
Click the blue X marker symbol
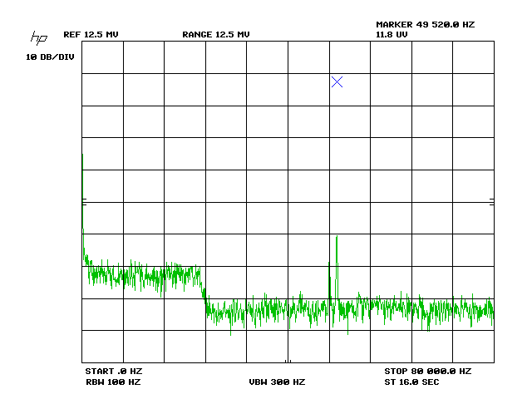coord(337,81)
